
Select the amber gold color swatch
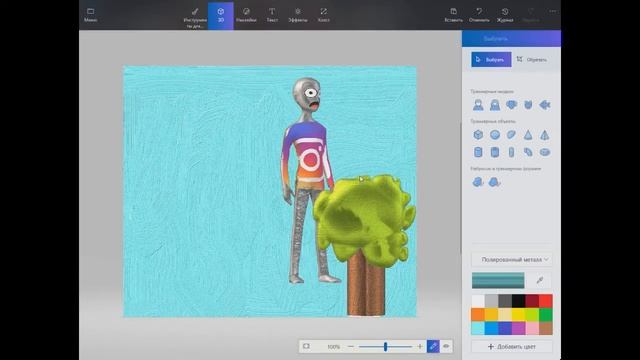click(491, 315)
